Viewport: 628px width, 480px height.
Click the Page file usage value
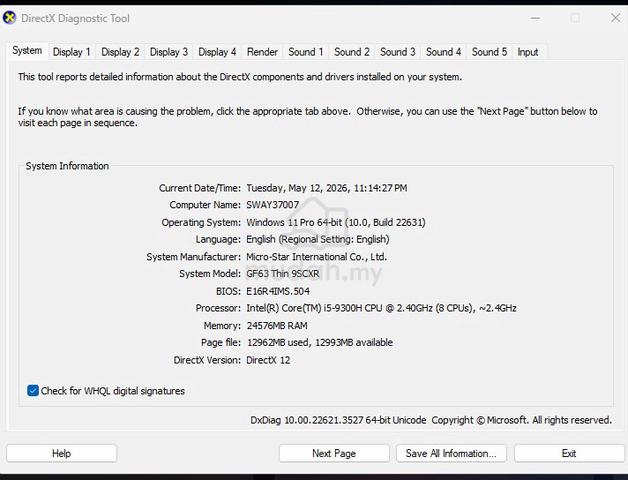(320, 343)
